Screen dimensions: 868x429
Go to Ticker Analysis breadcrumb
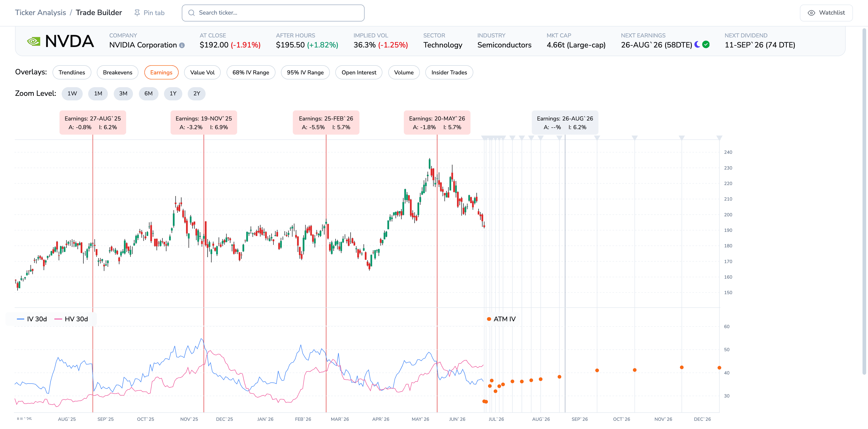point(40,13)
